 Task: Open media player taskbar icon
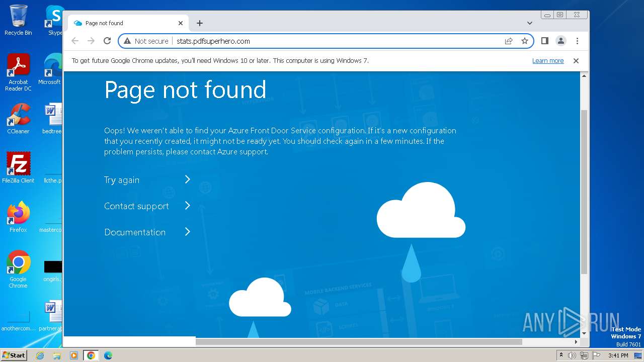click(74, 355)
